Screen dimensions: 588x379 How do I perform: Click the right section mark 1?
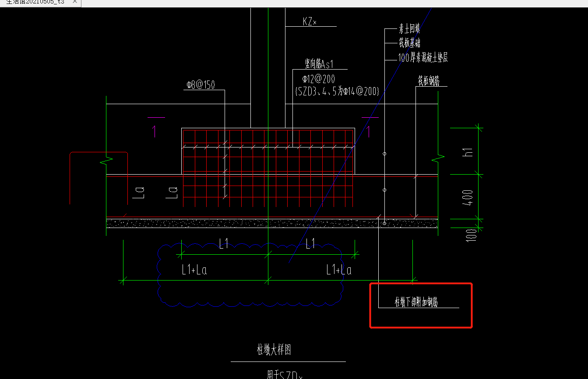tap(368, 131)
